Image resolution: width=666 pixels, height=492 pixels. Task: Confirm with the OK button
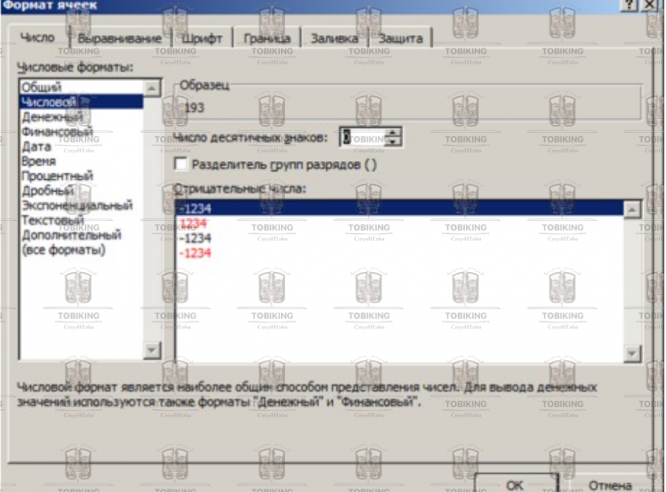coord(515,484)
